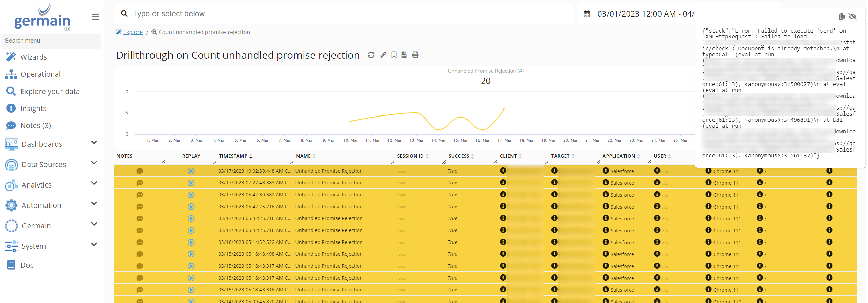Viewport: 868px width, 303px height.
Task: Refresh the drillthrough report
Action: tap(371, 55)
